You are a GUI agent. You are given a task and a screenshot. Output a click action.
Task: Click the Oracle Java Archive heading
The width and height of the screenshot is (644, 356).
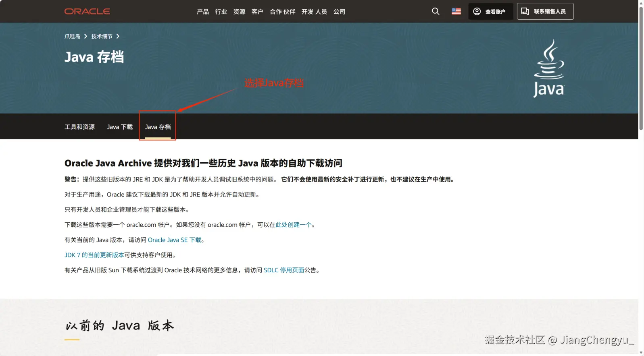[x=203, y=163]
